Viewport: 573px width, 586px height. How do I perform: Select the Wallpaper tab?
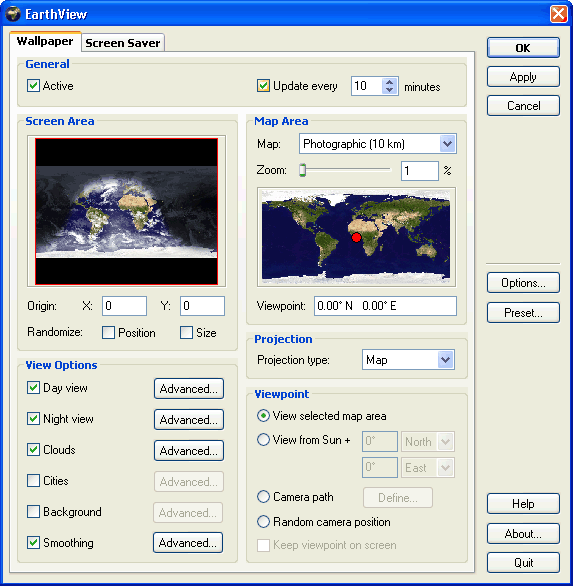45,41
